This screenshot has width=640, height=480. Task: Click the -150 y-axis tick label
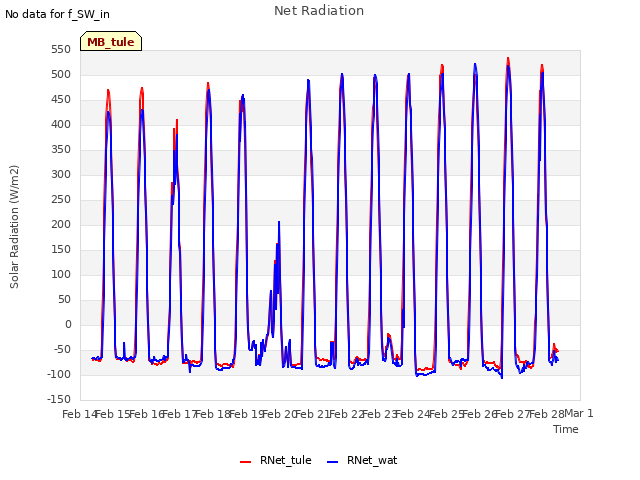point(59,399)
